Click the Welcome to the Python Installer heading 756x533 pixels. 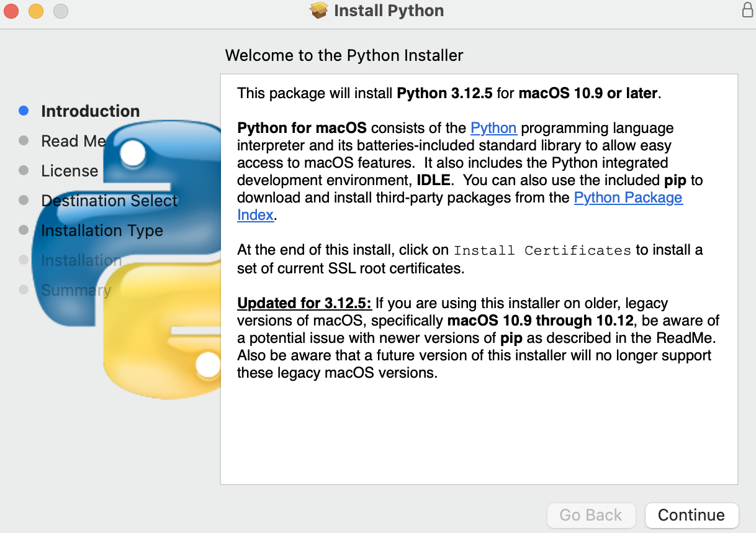pos(344,55)
